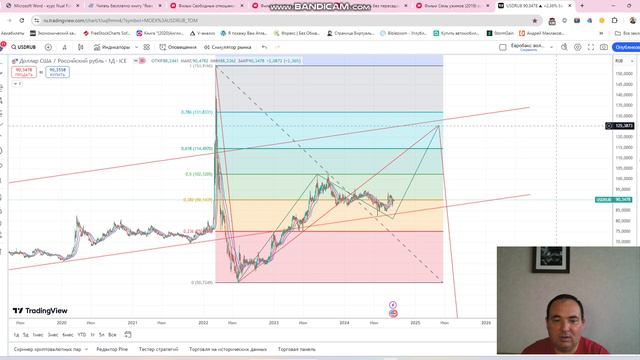Switch to the Microsoft Word browser tab
640x360 pixels.
(x=42, y=6)
